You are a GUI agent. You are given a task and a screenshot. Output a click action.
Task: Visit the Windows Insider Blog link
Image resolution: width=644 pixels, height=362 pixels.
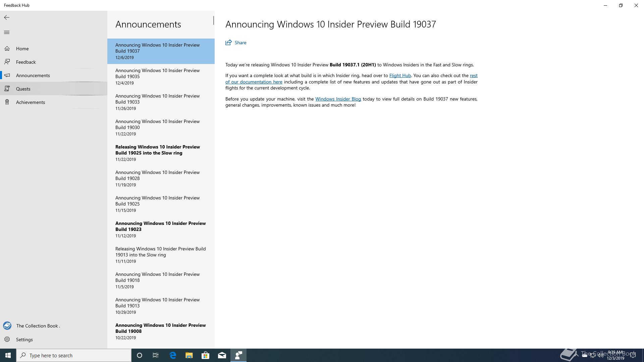click(338, 99)
